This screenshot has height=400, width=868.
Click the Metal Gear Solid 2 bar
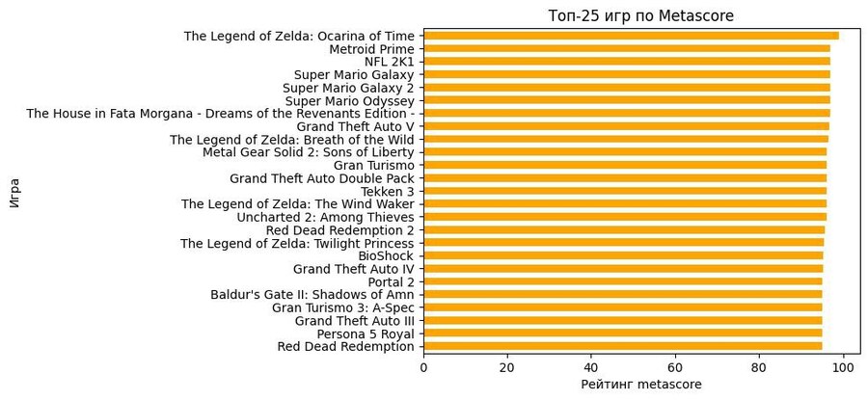click(625, 152)
